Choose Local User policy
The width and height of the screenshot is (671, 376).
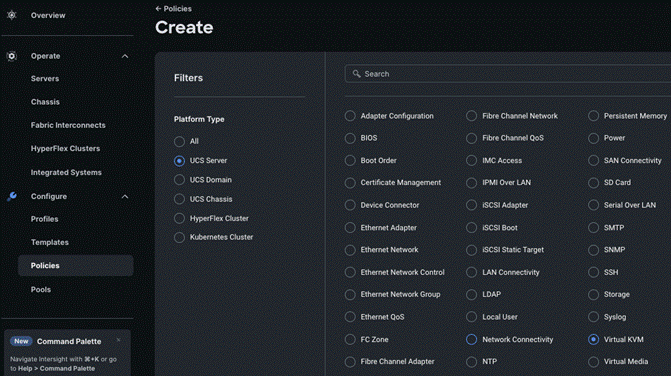point(472,317)
